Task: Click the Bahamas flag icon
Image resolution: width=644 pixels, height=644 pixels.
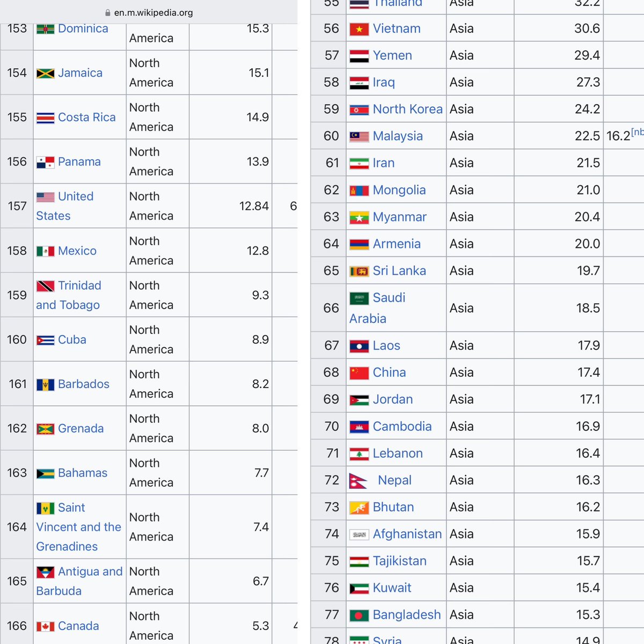Action: [46, 472]
